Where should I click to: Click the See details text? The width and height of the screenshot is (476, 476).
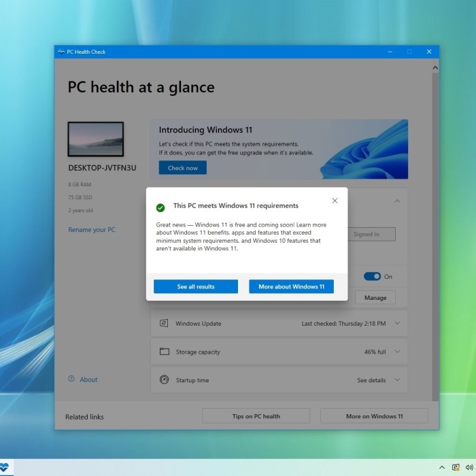pyautogui.click(x=371, y=379)
